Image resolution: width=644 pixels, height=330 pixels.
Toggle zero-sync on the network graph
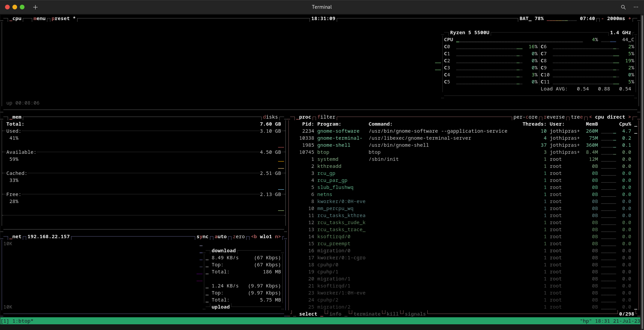[239, 237]
